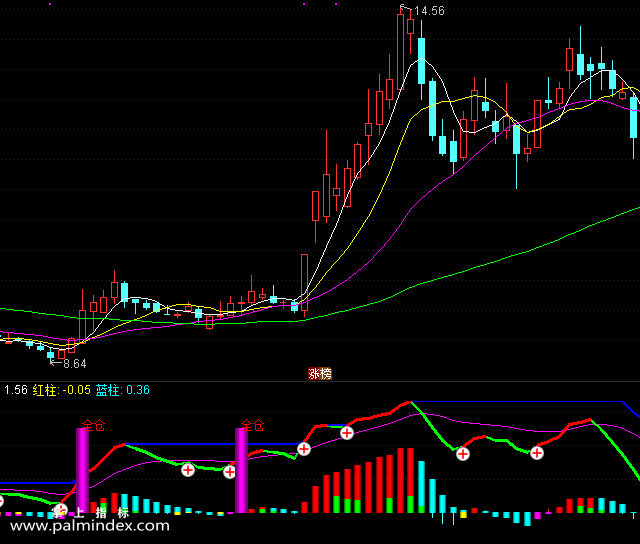Viewport: 640px width, 544px height.
Task: Click the right-hand 全仓 signal label
Action: (x=252, y=426)
